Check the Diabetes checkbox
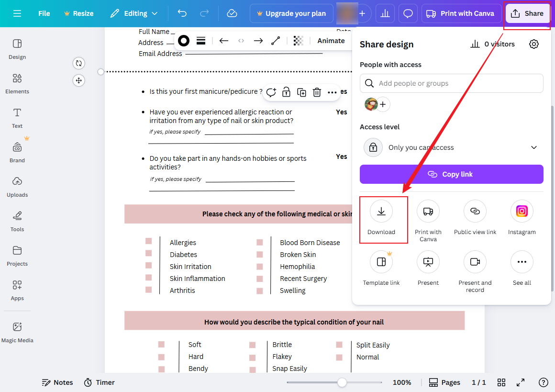Screen dimensions: 555x392 [x=148, y=253]
